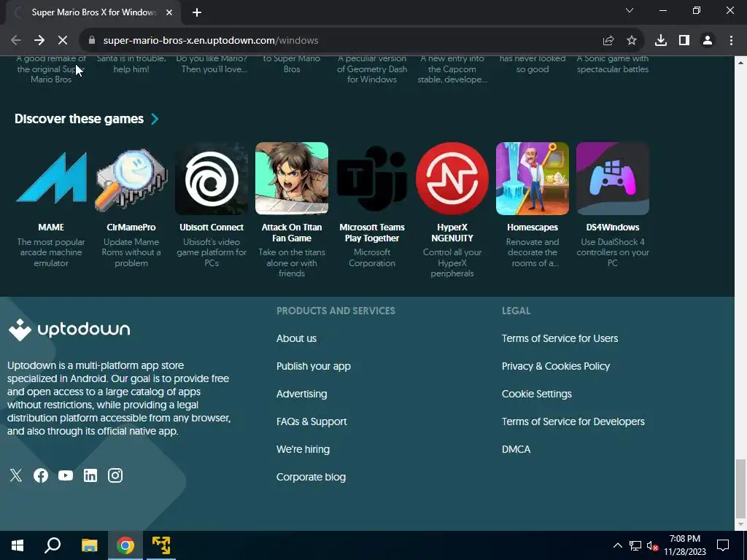The height and width of the screenshot is (560, 747).
Task: Open the Homescapes game thumbnail
Action: (x=532, y=178)
